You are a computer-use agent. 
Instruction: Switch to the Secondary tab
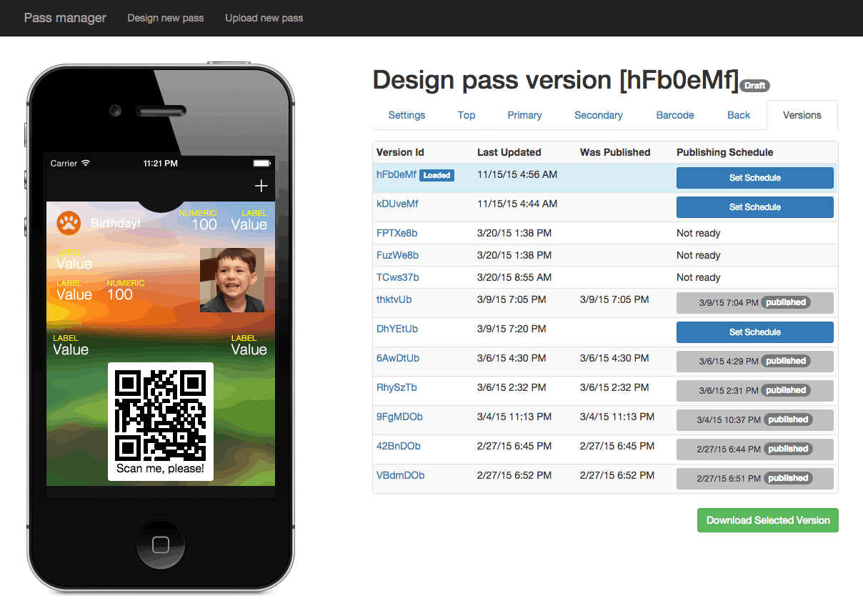(x=599, y=115)
